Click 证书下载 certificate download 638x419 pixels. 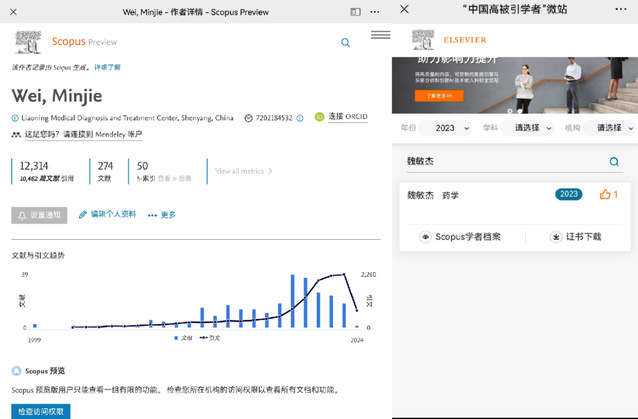pyautogui.click(x=576, y=237)
